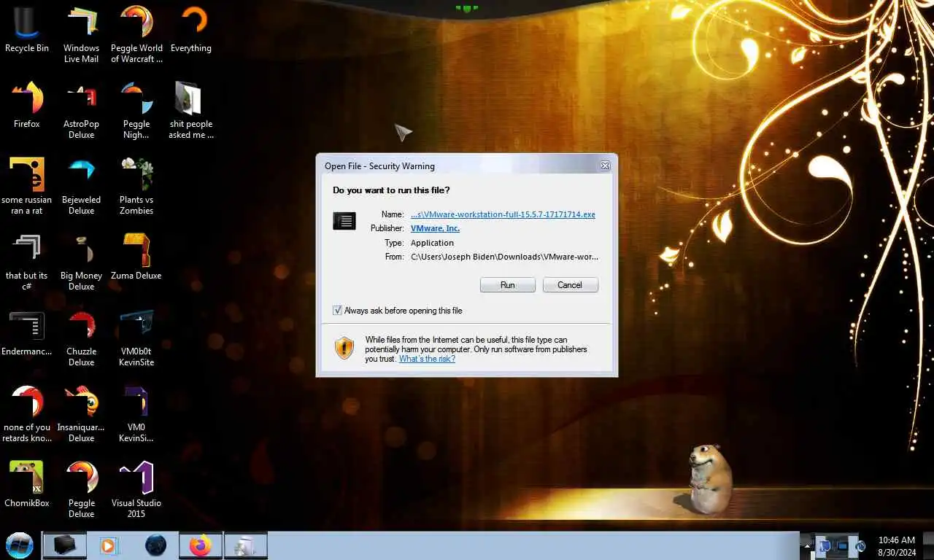Launch the Everything search icon

[191, 30]
